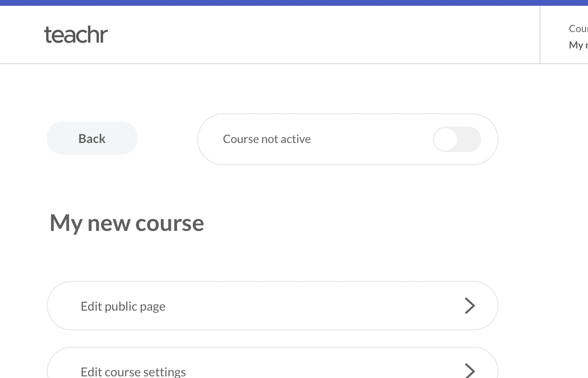Image resolution: width=588 pixels, height=378 pixels.
Task: Click the blue top banner strip
Action: [x=294, y=2]
